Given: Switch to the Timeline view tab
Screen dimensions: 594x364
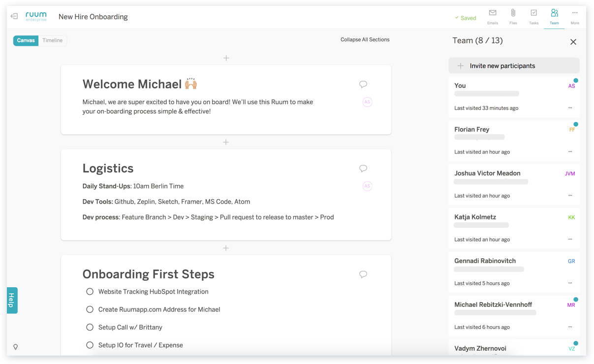Looking at the screenshot, I should coord(52,40).
